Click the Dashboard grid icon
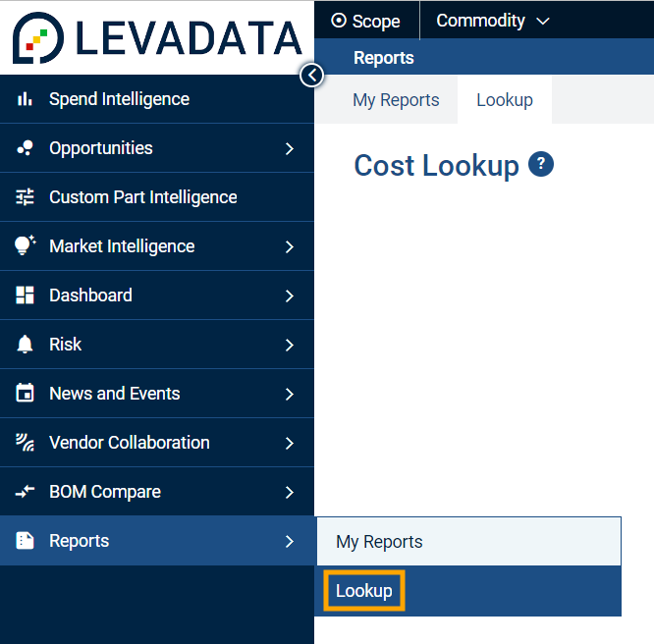Screen dimensions: 654x644 click(x=26, y=295)
